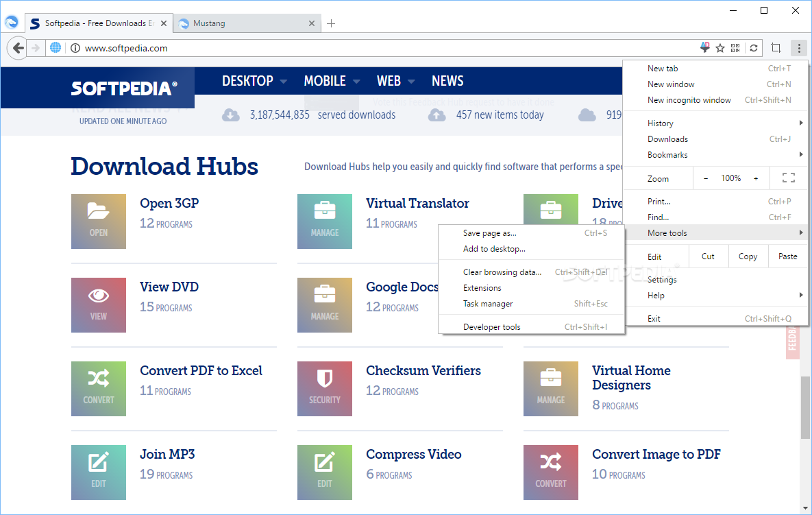
Task: Close the Mustang tab
Action: (311, 23)
